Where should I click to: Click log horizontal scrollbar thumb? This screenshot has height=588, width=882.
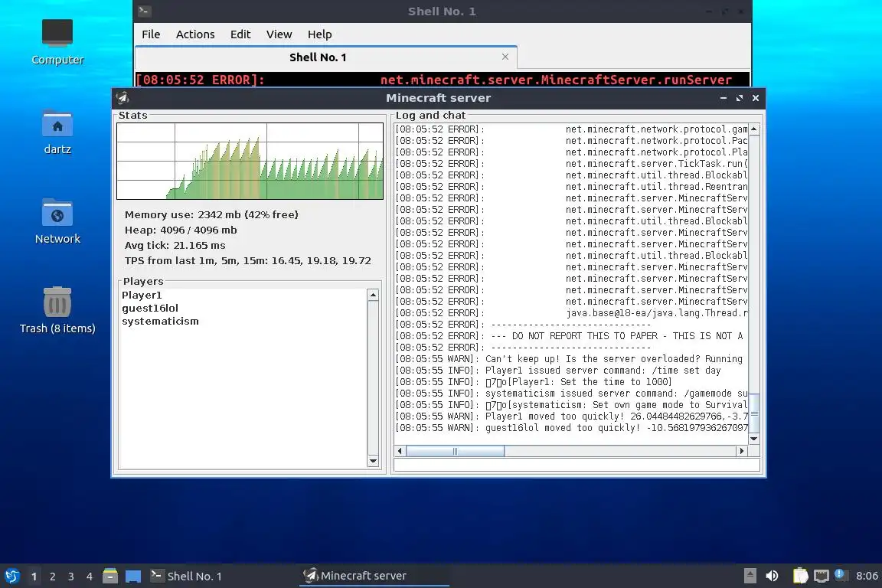[x=455, y=451]
